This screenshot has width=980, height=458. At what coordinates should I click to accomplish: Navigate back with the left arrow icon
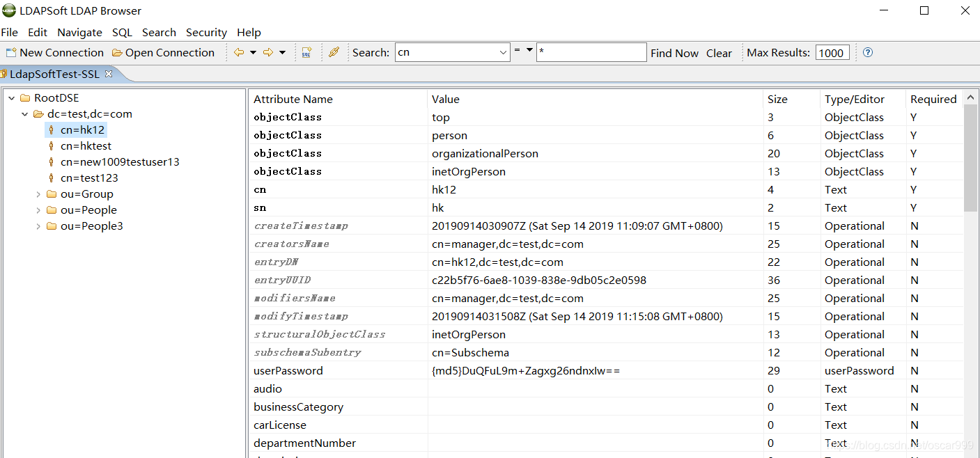pyautogui.click(x=238, y=52)
